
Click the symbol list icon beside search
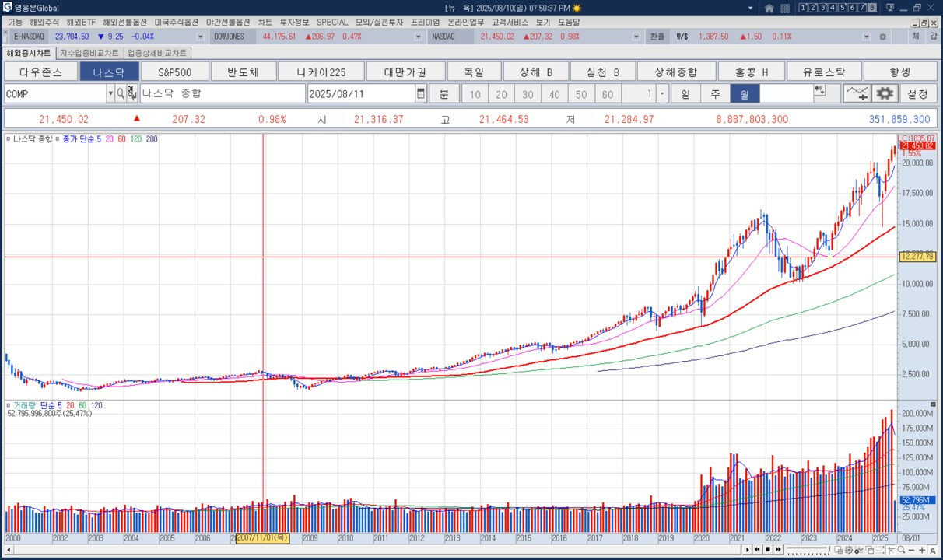click(131, 93)
